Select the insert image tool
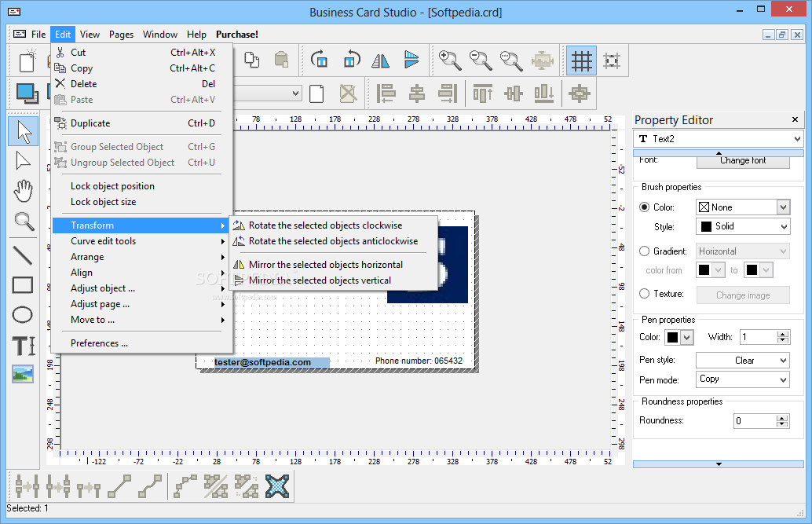 23,374
